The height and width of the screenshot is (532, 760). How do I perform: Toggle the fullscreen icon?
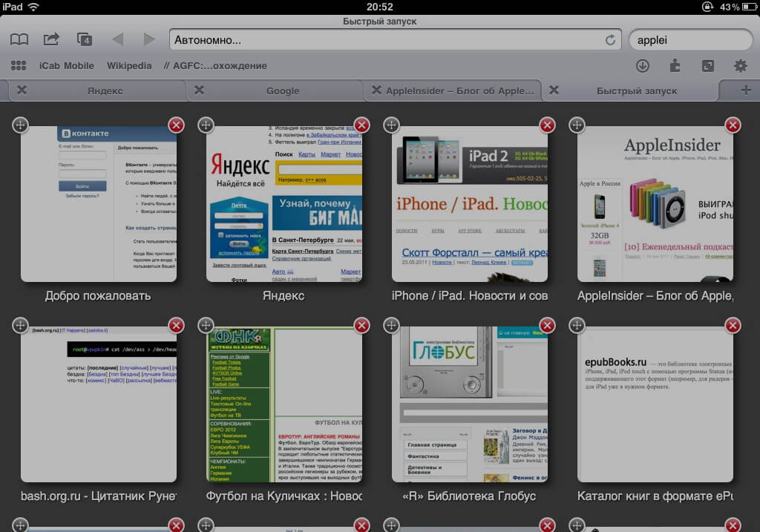707,65
